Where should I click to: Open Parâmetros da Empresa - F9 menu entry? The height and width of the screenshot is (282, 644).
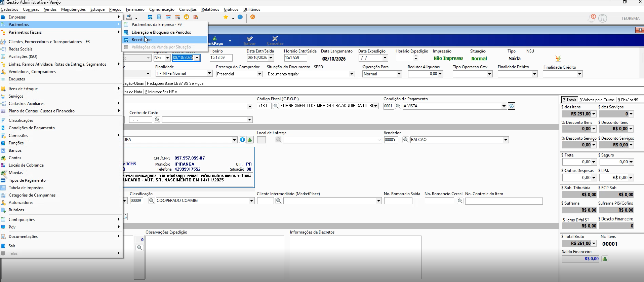pyautogui.click(x=165, y=25)
